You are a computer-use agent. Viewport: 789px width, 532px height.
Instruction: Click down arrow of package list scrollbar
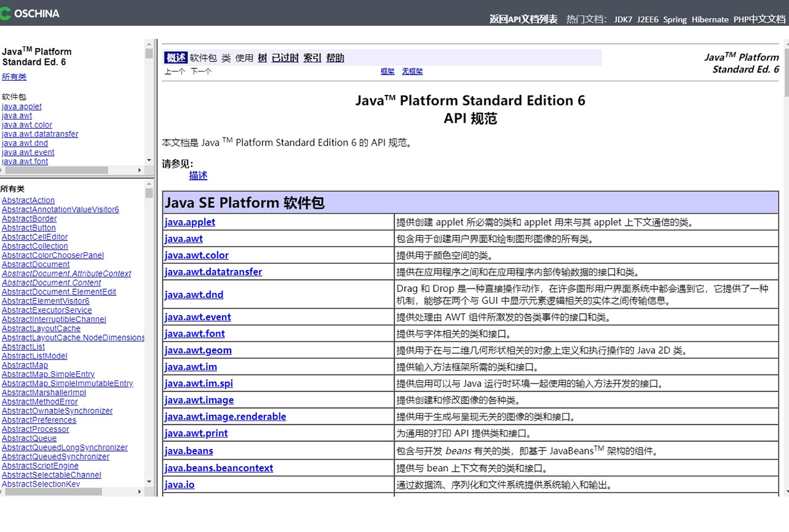149,160
